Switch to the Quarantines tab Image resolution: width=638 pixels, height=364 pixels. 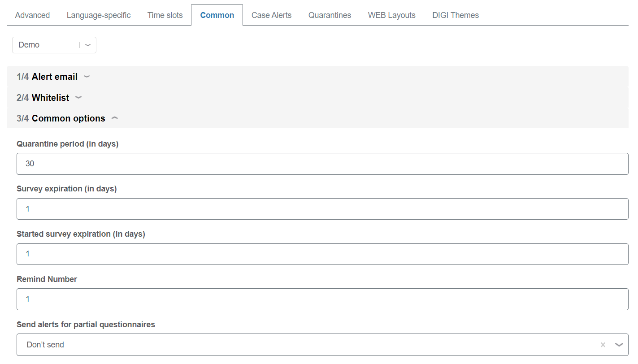330,15
